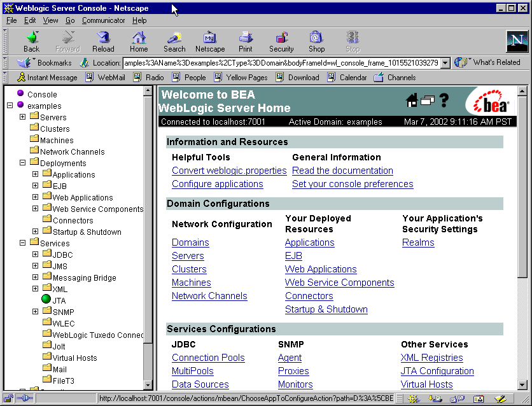Screen dimensions: 532x406
Task: Open the Connection Pools link
Action: click(x=208, y=358)
